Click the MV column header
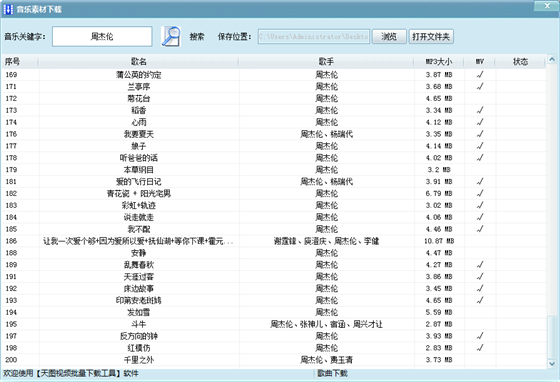Viewport: 560px width, 382px height. pyautogui.click(x=480, y=62)
